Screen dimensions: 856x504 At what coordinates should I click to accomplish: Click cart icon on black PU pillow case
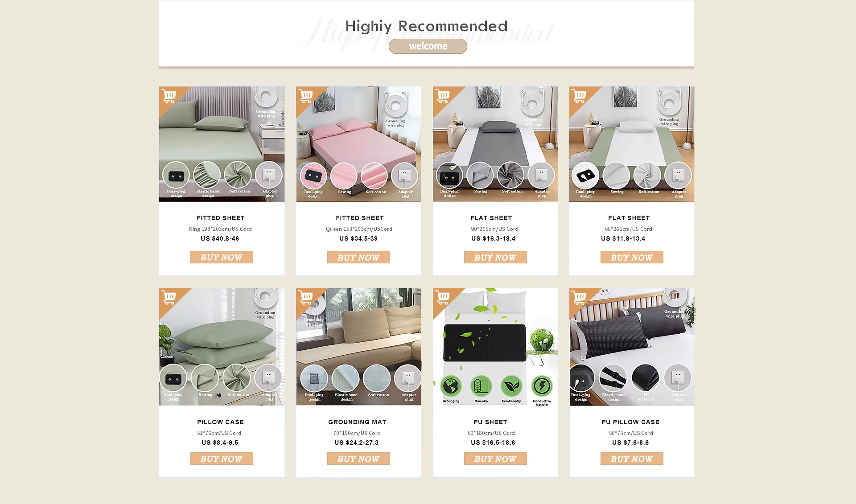[579, 297]
